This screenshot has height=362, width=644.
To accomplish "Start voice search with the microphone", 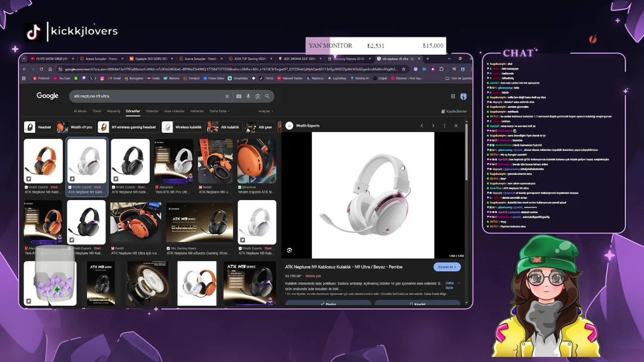I will (248, 96).
